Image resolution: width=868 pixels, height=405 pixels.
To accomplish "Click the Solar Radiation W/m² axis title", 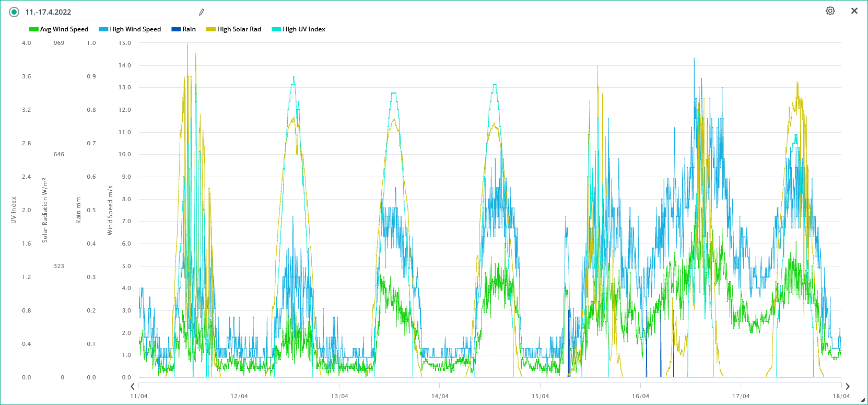I will (45, 210).
